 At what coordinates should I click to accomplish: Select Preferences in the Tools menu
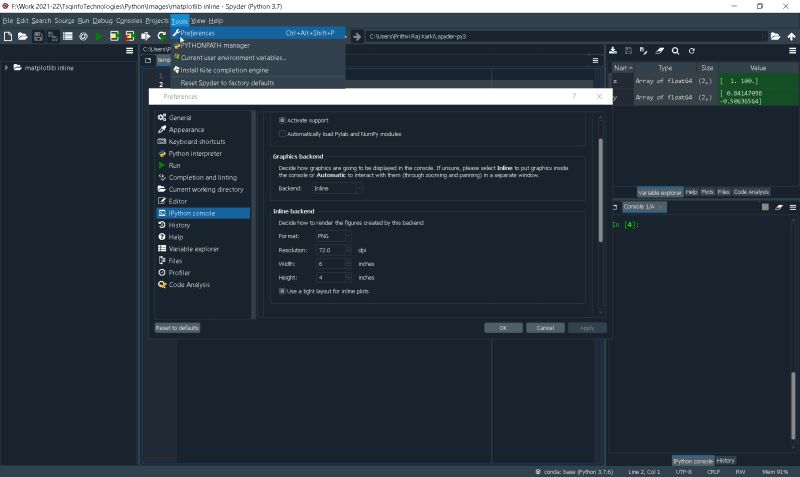258,33
